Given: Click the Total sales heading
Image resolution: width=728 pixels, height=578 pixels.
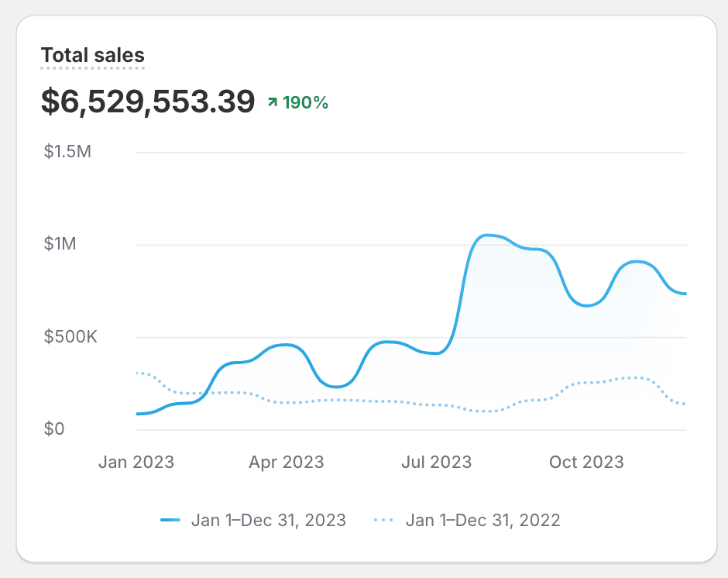Looking at the screenshot, I should (92, 56).
